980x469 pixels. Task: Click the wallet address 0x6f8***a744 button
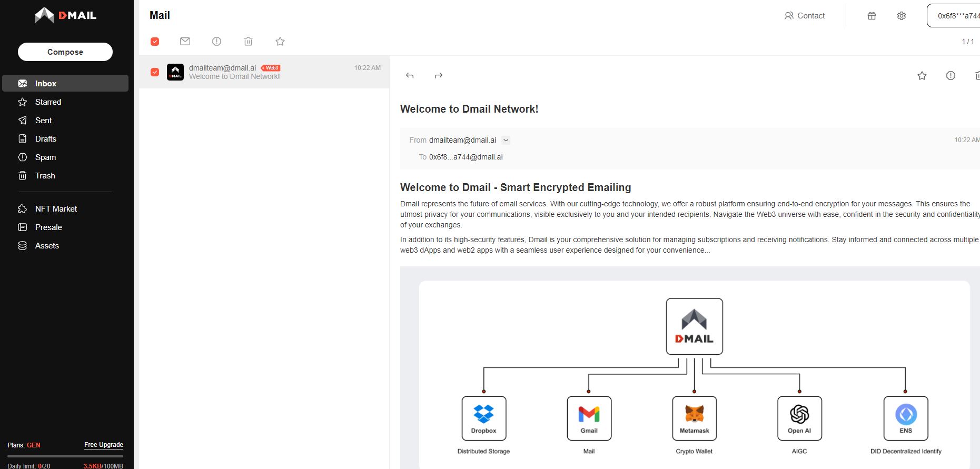tap(954, 16)
